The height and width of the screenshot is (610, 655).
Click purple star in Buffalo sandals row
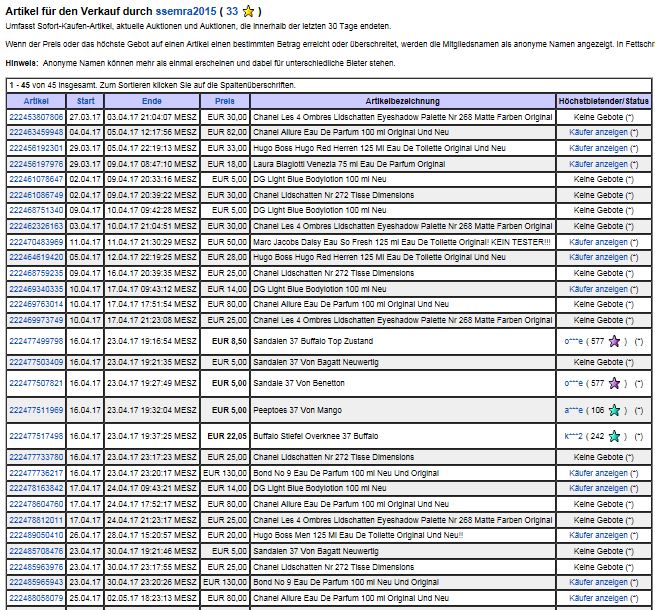click(x=614, y=341)
